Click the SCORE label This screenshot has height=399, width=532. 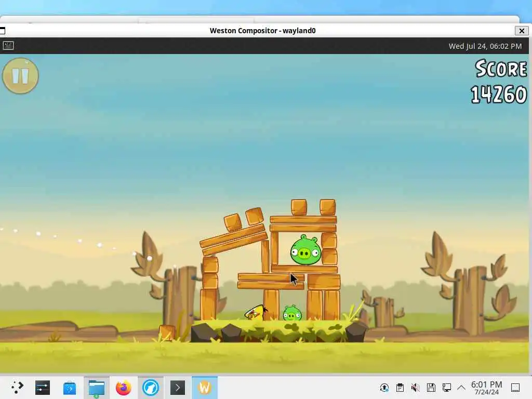pyautogui.click(x=501, y=69)
